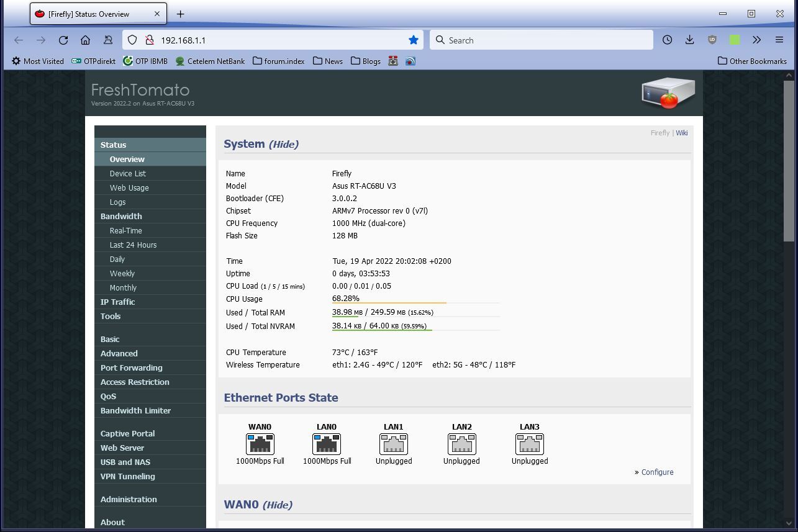The width and height of the screenshot is (798, 532).
Task: Collapse WAN0 section via Hide link
Action: (x=278, y=505)
